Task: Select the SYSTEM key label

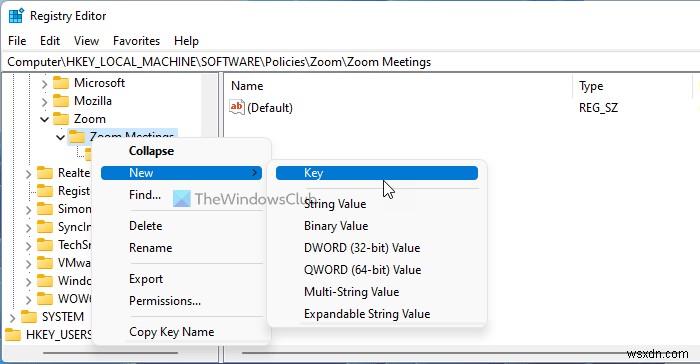Action: pos(63,317)
